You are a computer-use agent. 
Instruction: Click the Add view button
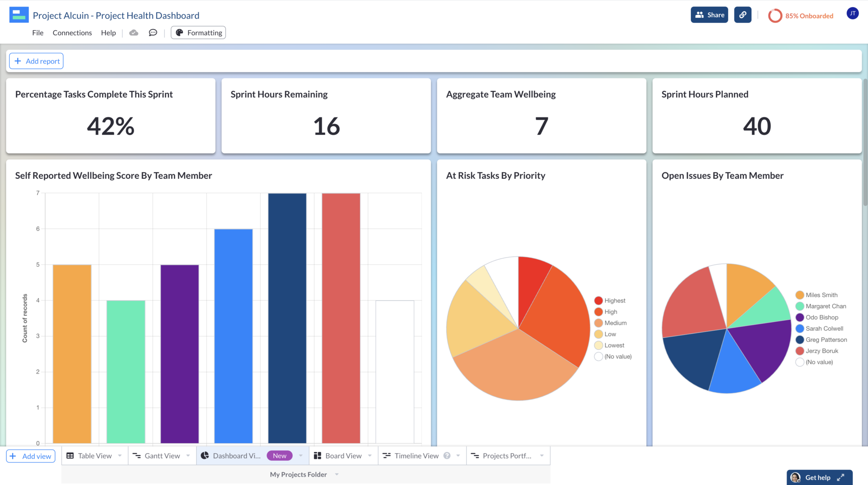(31, 456)
